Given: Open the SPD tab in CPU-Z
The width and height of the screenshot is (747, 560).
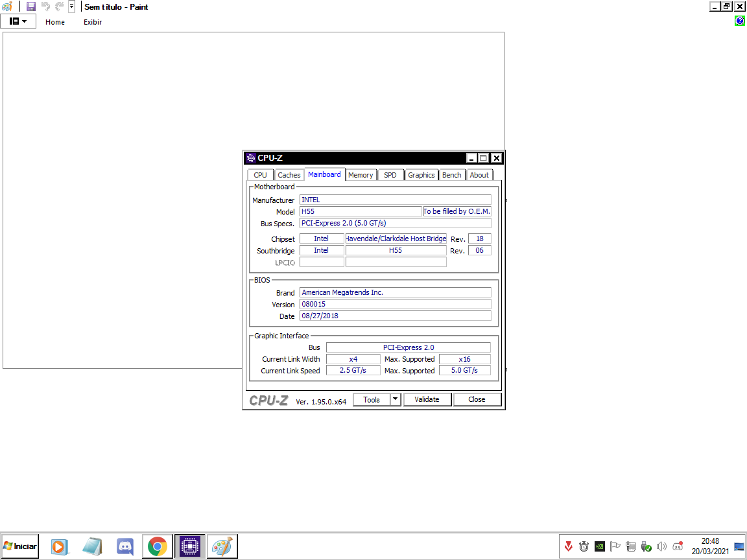Looking at the screenshot, I should pyautogui.click(x=390, y=175).
